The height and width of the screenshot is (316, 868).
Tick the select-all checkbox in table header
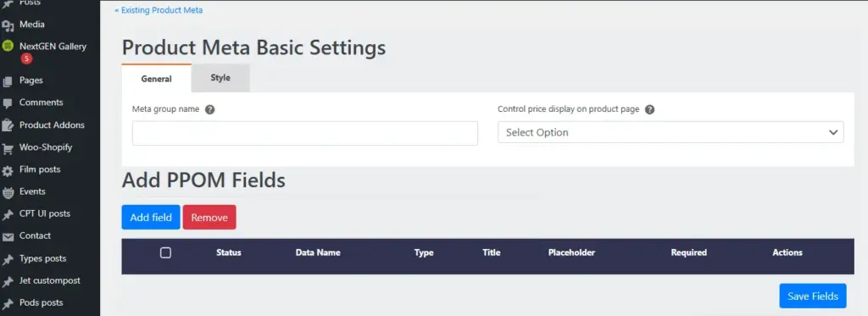tap(165, 253)
